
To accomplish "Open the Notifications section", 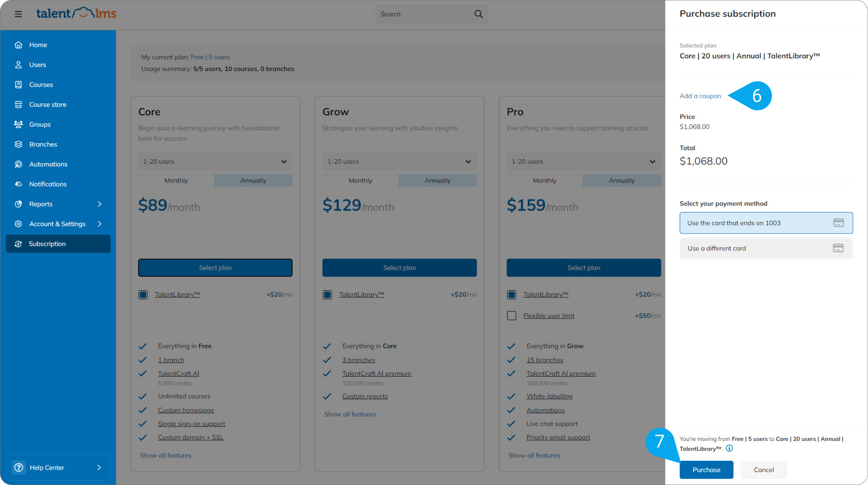I will click(x=48, y=184).
